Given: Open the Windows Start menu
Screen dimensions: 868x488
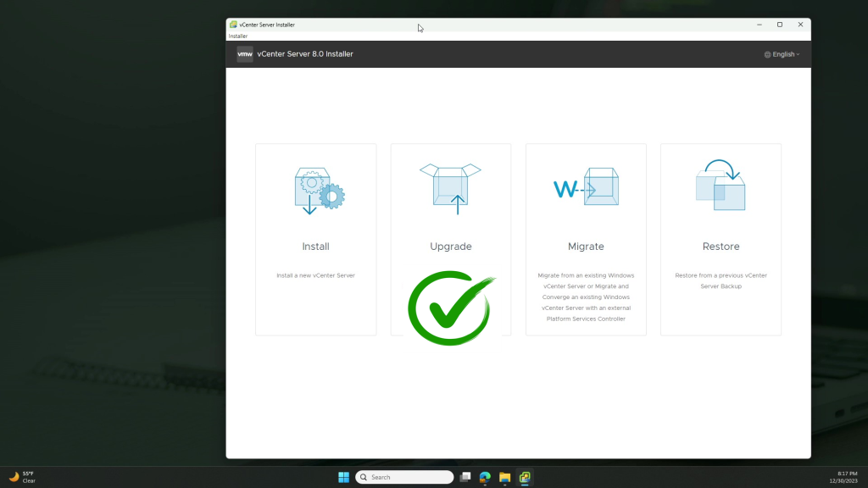Looking at the screenshot, I should 344,477.
